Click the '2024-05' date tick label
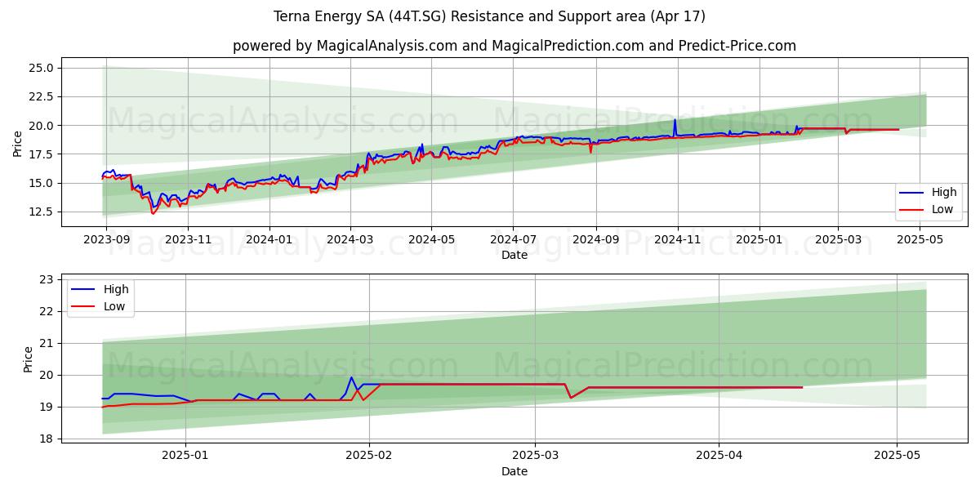Screen dimensions: 980x490 (431, 239)
